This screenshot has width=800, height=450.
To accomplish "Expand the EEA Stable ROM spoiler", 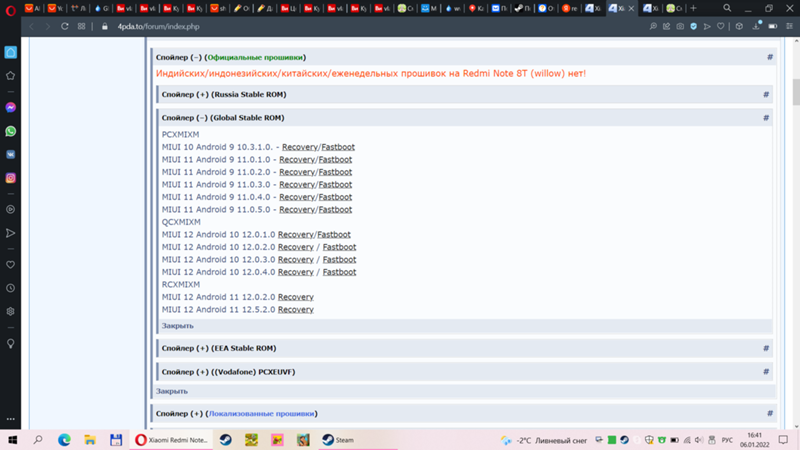I will pyautogui.click(x=218, y=348).
